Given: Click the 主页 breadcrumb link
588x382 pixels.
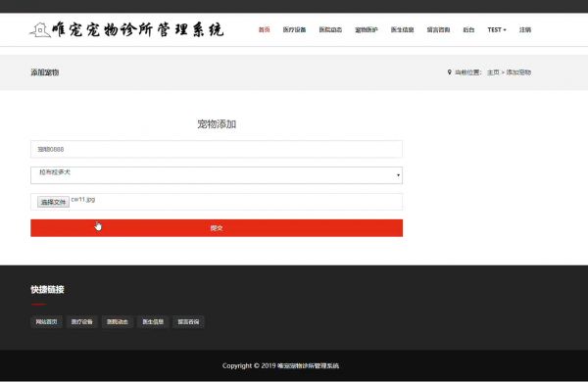Looking at the screenshot, I should 493,72.
